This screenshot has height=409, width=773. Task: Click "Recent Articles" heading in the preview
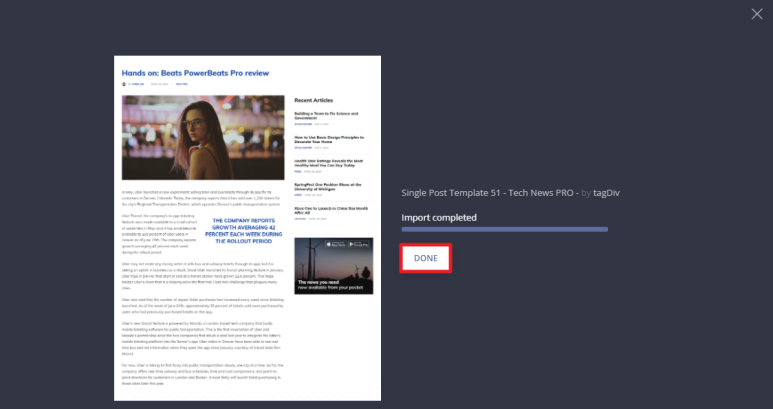[x=314, y=100]
